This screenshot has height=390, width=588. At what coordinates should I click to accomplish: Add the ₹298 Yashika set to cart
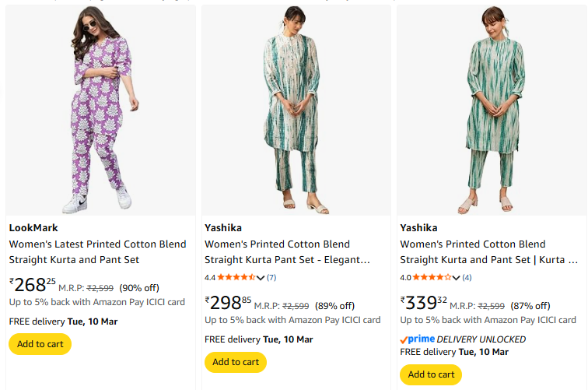tap(236, 362)
